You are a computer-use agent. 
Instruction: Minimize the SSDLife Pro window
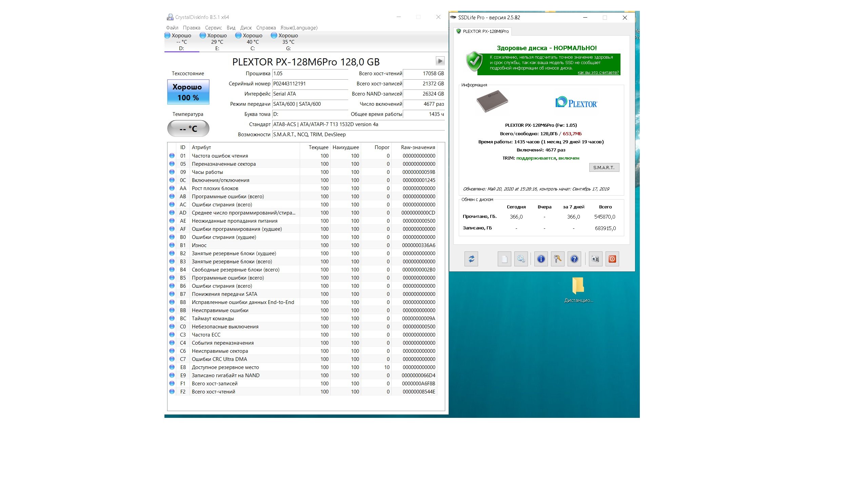(x=585, y=18)
